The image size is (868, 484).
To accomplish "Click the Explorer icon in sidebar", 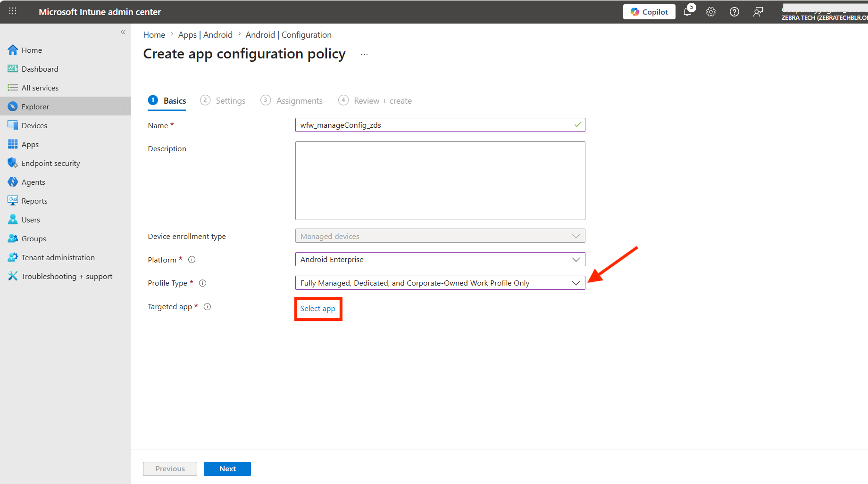I will [x=13, y=107].
